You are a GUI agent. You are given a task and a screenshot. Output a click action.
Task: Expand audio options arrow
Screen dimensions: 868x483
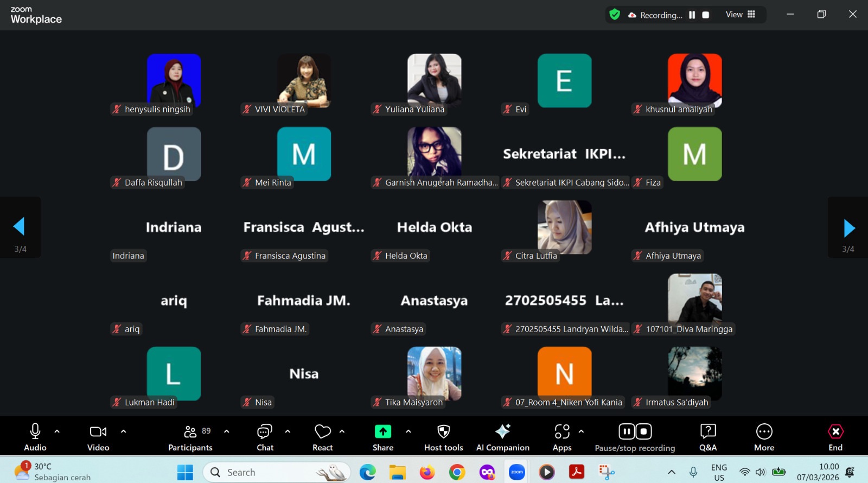[57, 431]
